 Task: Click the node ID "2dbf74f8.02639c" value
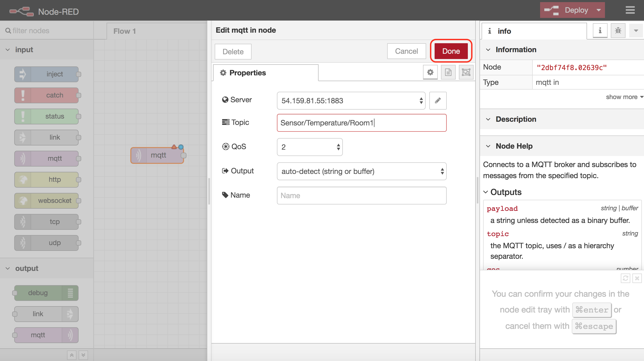coord(572,68)
